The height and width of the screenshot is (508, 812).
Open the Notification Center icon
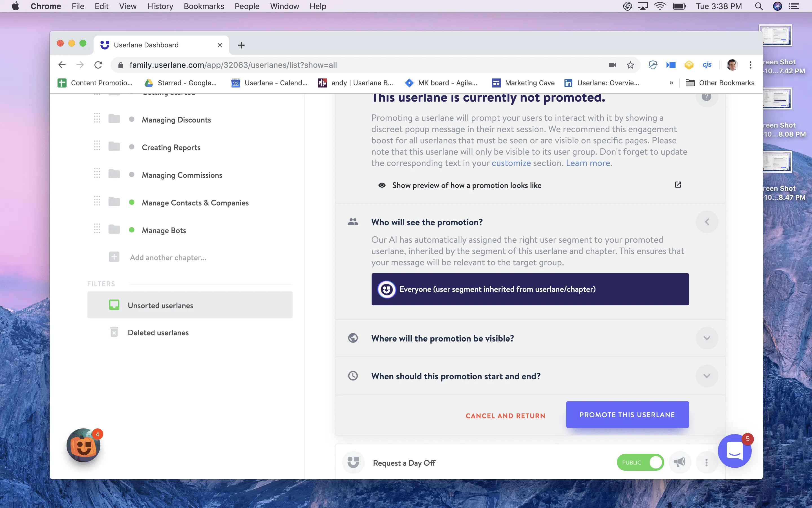[x=794, y=6]
